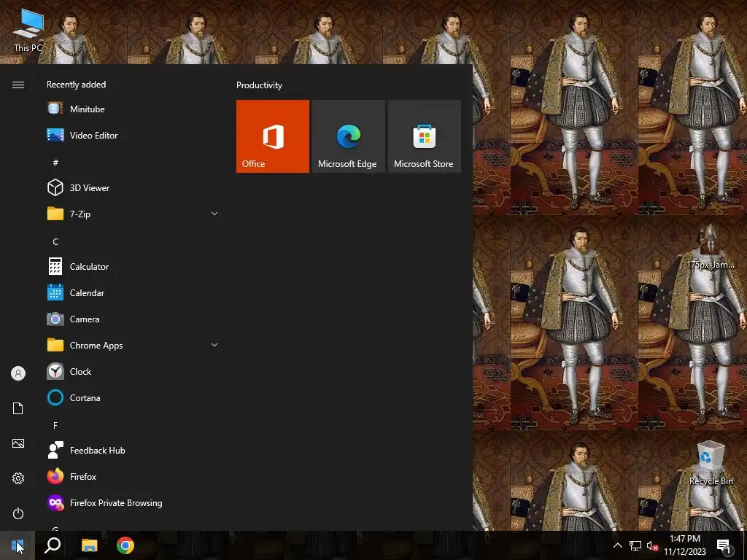Expand the Start menu hamburger
Viewport: 747px width, 560px height.
click(18, 85)
